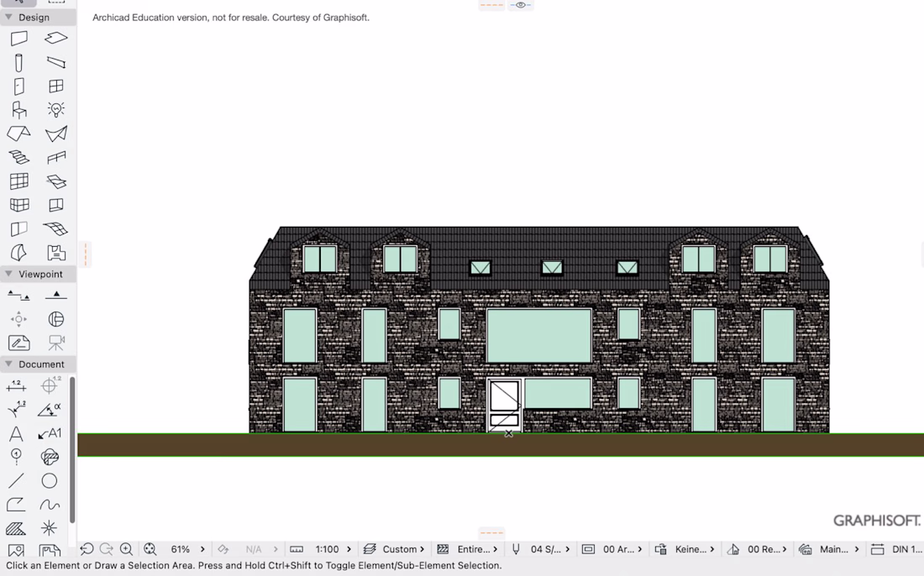Select the Stair tool
The image size is (924, 576).
[18, 157]
